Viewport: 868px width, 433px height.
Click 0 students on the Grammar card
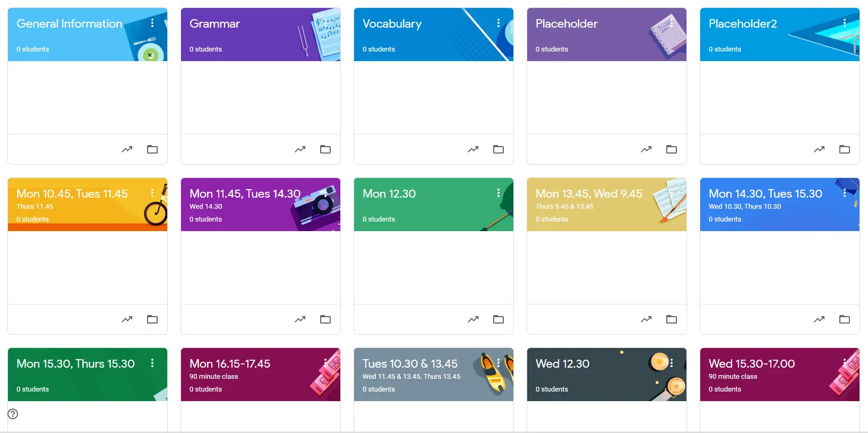[x=205, y=49]
